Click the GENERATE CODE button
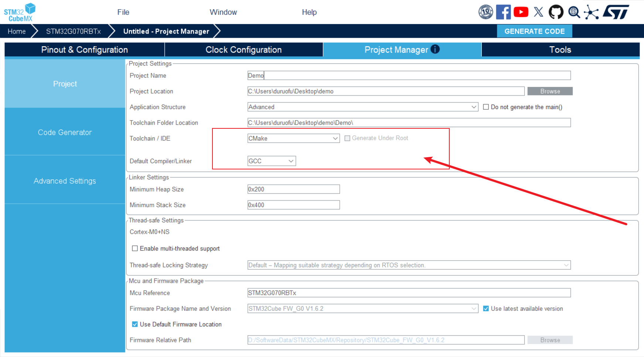This screenshot has height=357, width=644. (x=534, y=31)
